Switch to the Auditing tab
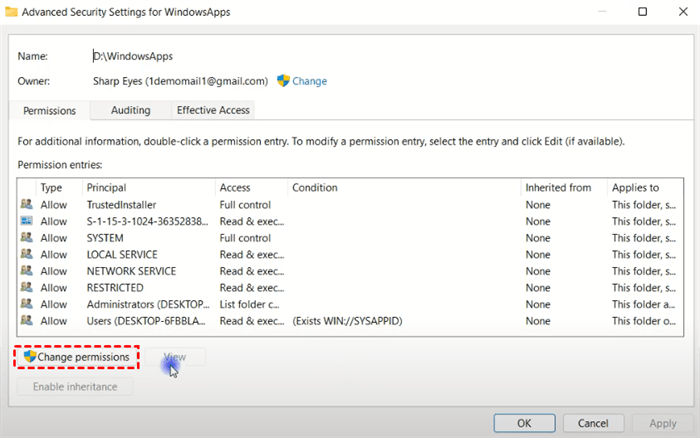 click(130, 110)
